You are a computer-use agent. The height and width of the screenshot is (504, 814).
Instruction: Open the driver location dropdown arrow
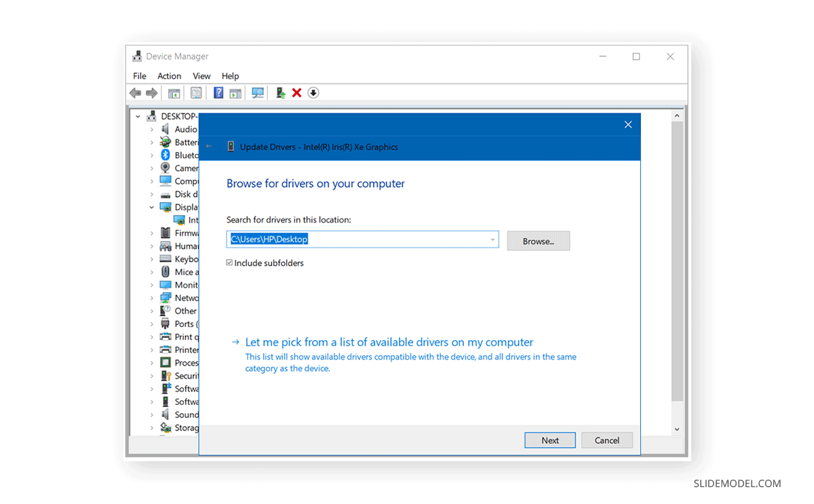coord(492,239)
